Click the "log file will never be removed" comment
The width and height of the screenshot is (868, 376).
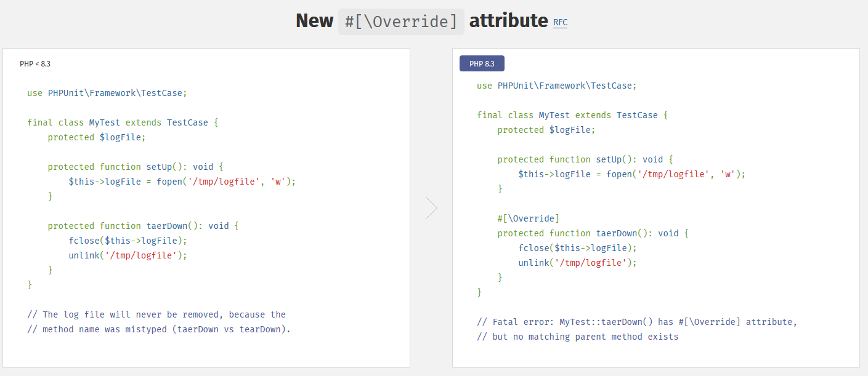pos(156,314)
